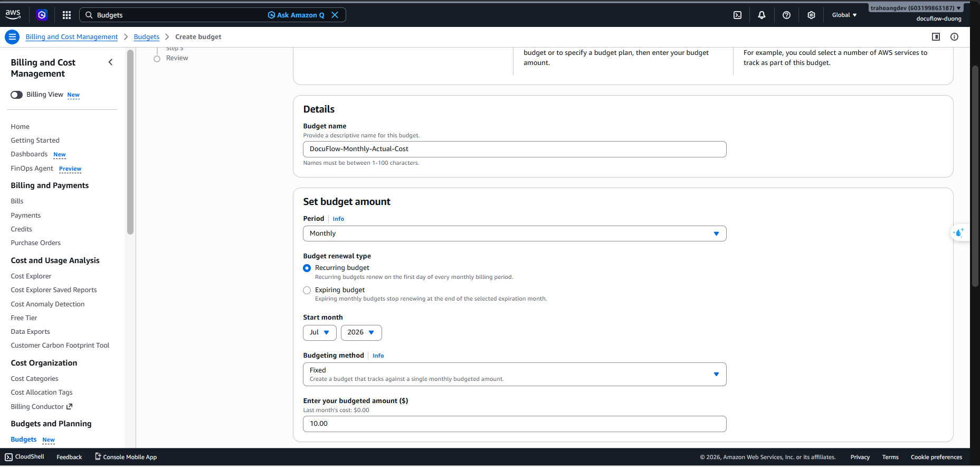Open FinOps Agent in the sidebar

32,169
